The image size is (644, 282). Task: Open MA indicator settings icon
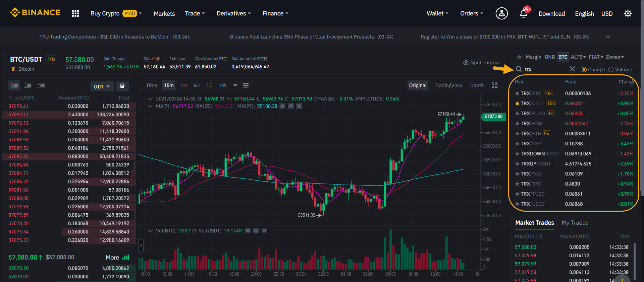pyautogui.click(x=291, y=106)
